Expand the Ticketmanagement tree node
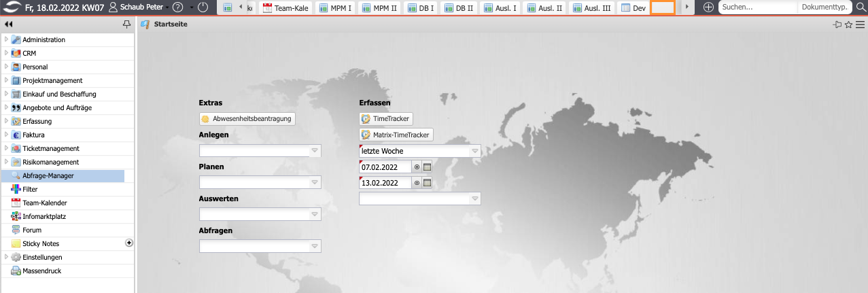The height and width of the screenshot is (293, 868). pos(6,148)
